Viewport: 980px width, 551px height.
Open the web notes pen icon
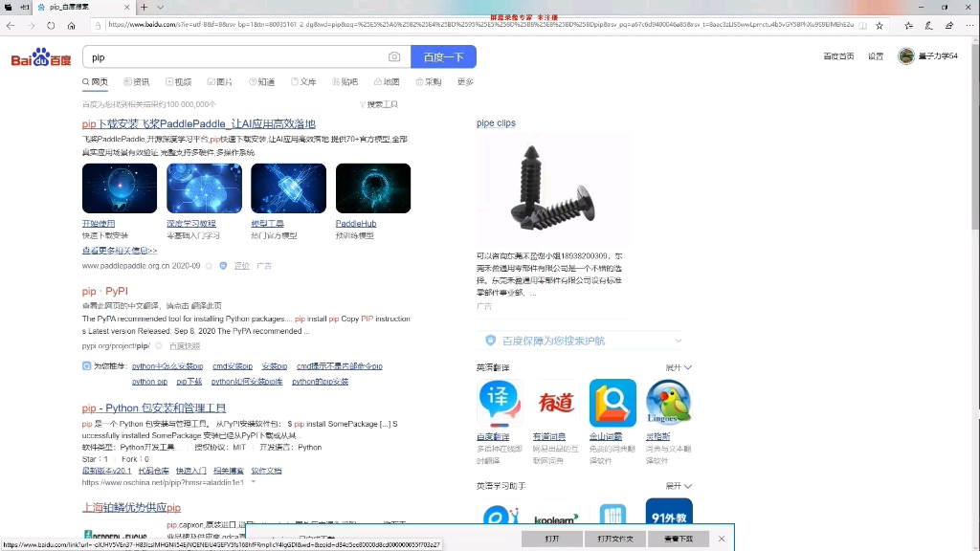928,26
